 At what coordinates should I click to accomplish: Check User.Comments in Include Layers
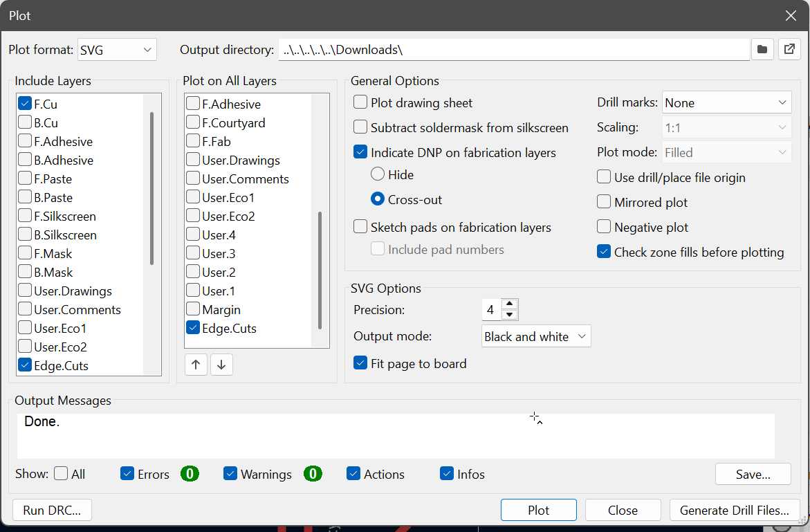[25, 309]
